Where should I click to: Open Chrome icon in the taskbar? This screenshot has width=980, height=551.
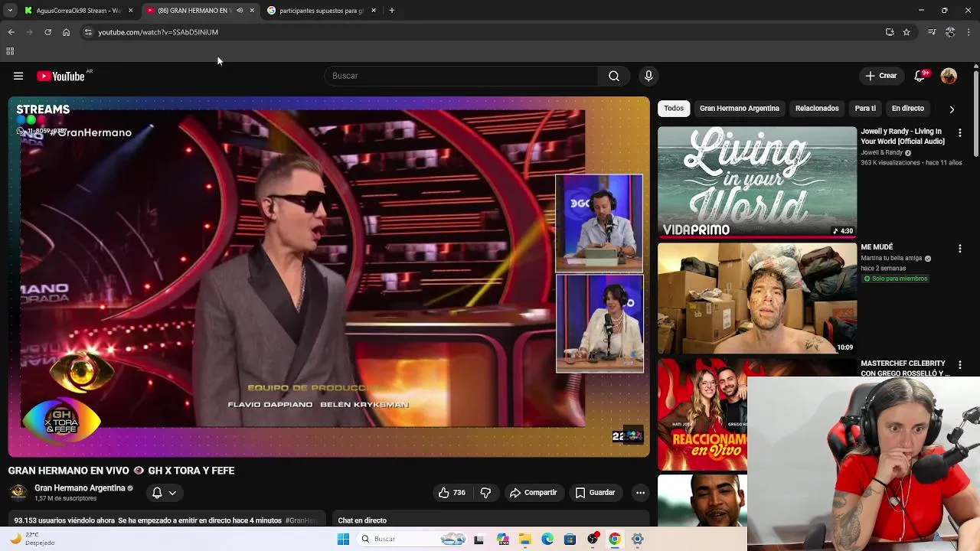tap(614, 540)
